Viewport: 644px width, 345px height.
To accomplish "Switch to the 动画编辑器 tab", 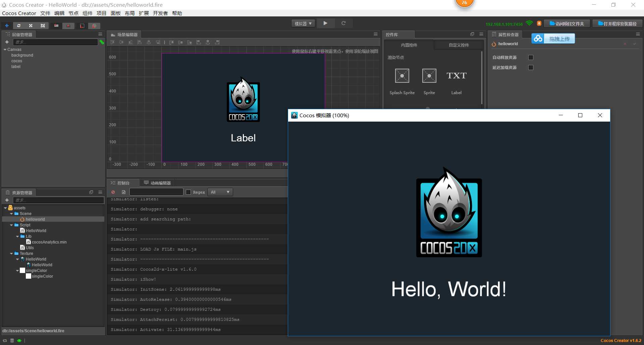I will tap(157, 183).
